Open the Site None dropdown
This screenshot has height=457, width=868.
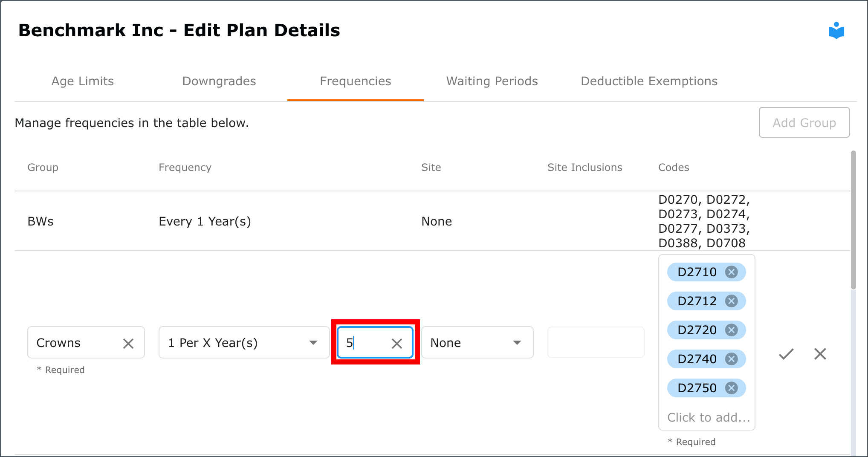[x=477, y=343]
